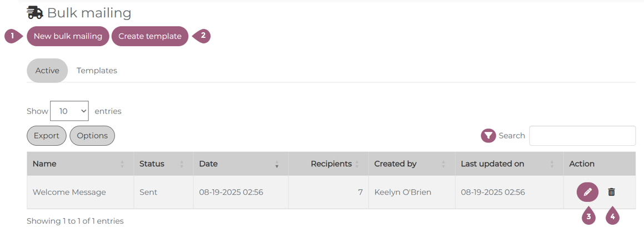Image resolution: width=644 pixels, height=232 pixels.
Task: Click the Keelyn O'Brien creator cell
Action: click(403, 192)
